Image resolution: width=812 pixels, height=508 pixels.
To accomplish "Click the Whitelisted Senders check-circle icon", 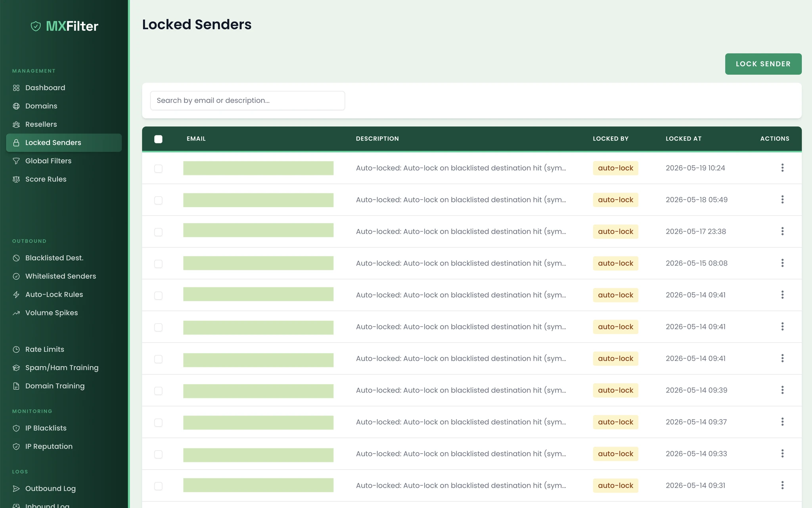I will click(x=16, y=276).
